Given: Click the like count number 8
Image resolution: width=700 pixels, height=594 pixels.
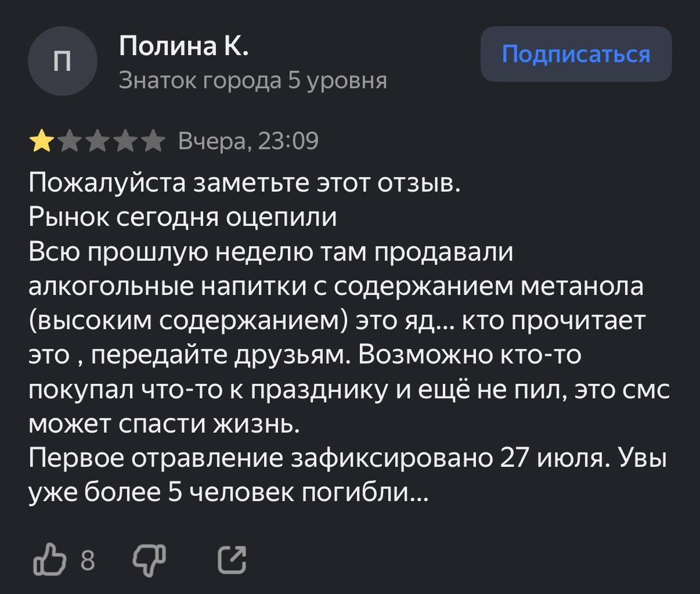Looking at the screenshot, I should pyautogui.click(x=88, y=560).
